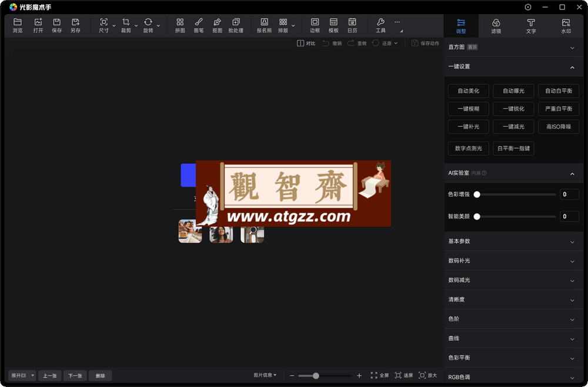This screenshot has height=387, width=588.
Task: Click the 色彩增强 value input field
Action: click(x=569, y=194)
